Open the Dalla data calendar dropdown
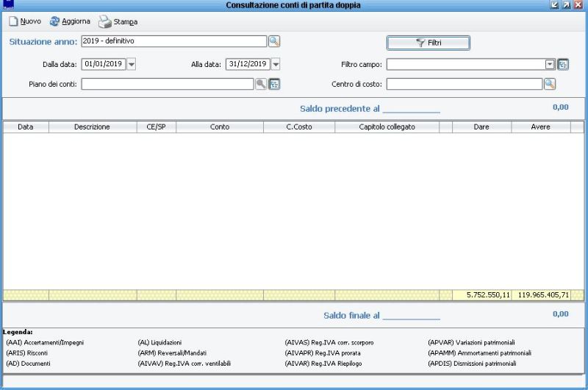 click(x=132, y=64)
